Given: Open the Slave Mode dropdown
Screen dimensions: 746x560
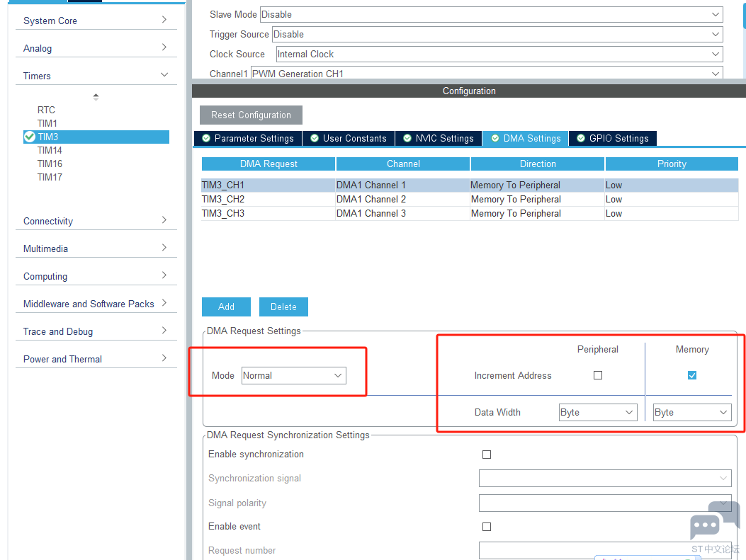Looking at the screenshot, I should [x=492, y=14].
